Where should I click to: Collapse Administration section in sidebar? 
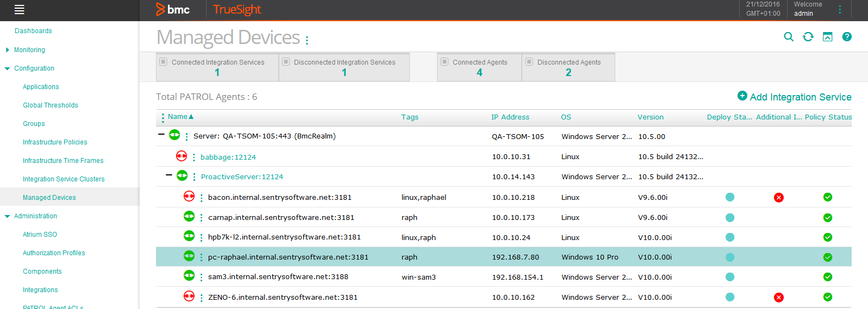(8, 216)
